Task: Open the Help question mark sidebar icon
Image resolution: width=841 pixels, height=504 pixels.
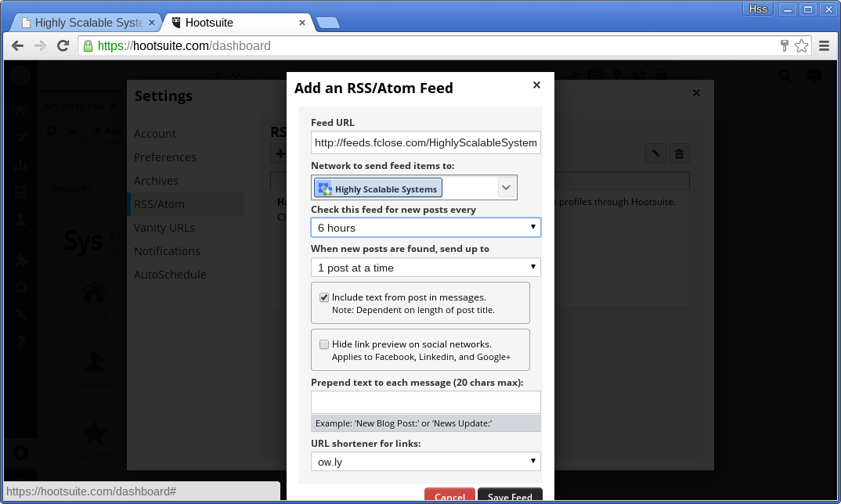Action: coord(21,341)
